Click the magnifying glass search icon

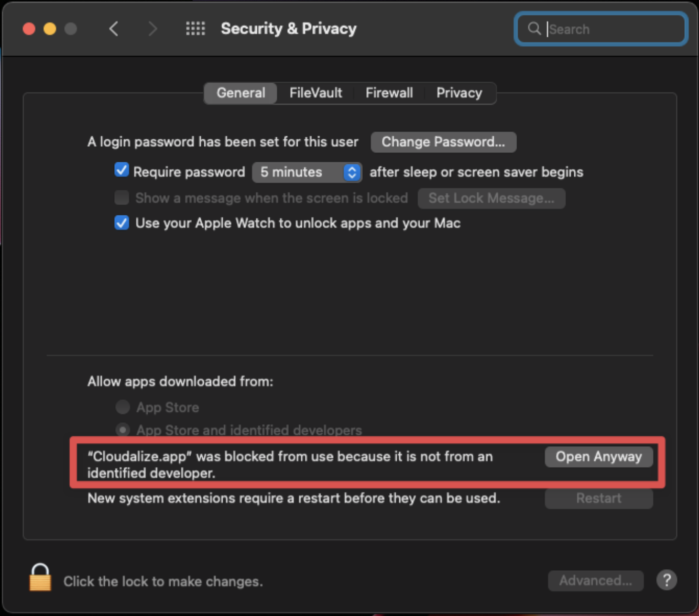[x=534, y=28]
